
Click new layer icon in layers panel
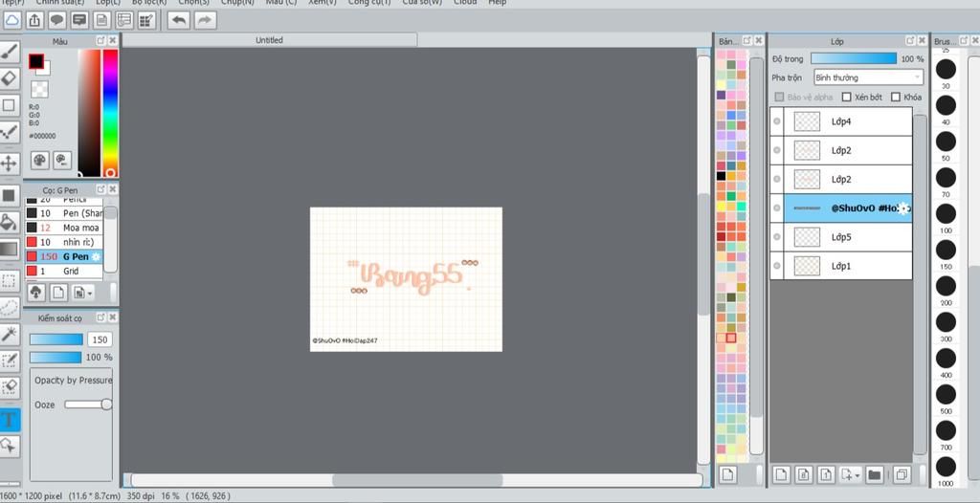(x=781, y=475)
